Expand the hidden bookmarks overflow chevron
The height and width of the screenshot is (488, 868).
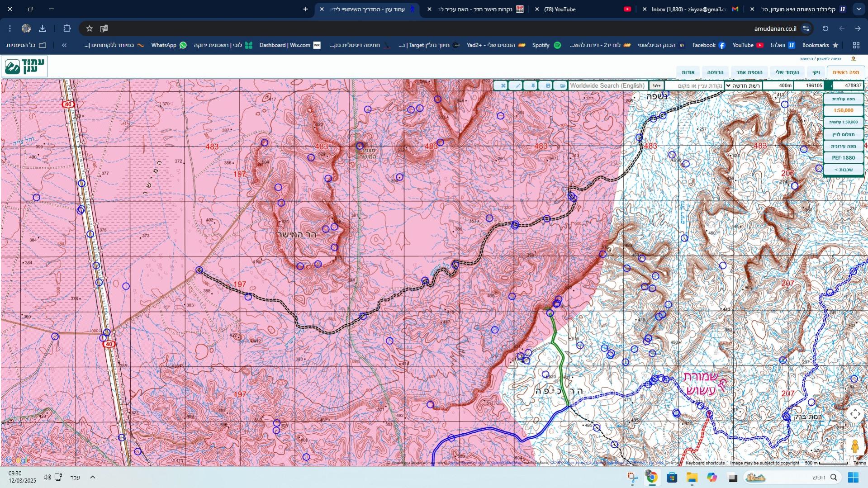point(64,45)
